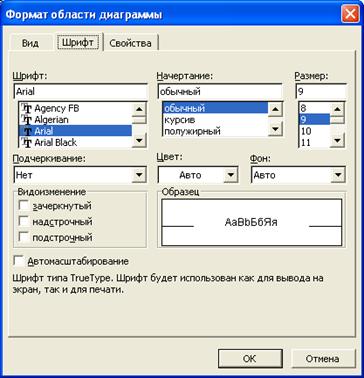
Task: Click the Размер size input field
Action: coord(321,91)
